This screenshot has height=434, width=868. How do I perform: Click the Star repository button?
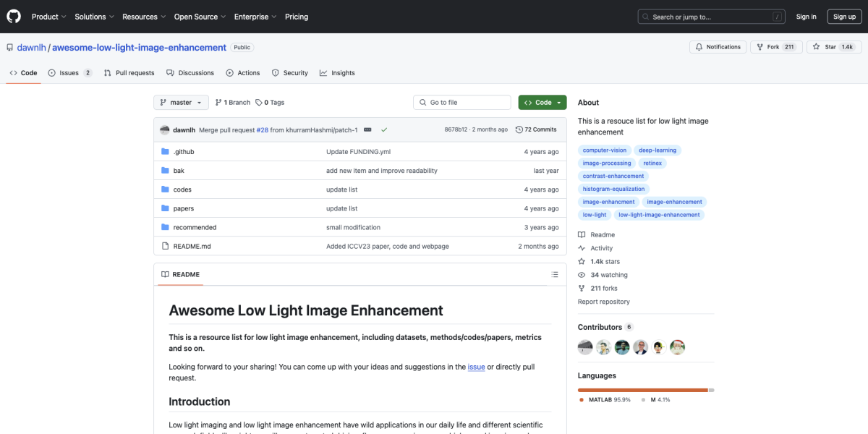833,47
